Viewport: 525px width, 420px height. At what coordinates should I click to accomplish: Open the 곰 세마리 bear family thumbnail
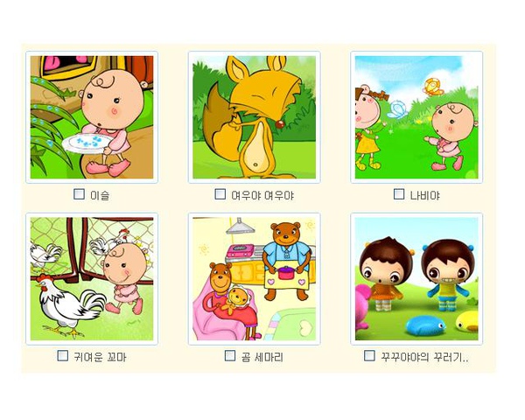tap(254, 279)
